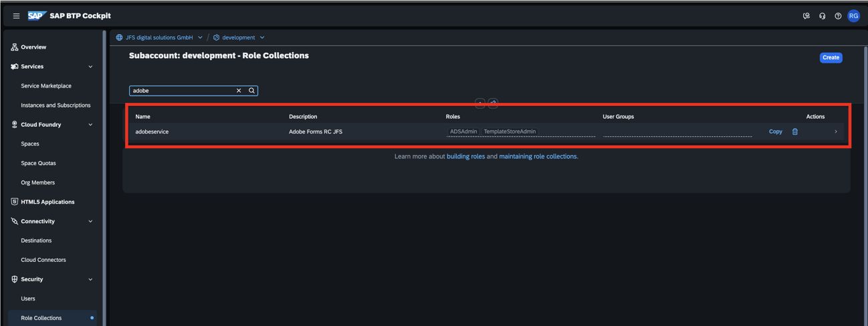Open the feedback chat icon in header
Viewport: 868px width, 326px height.
[x=806, y=16]
